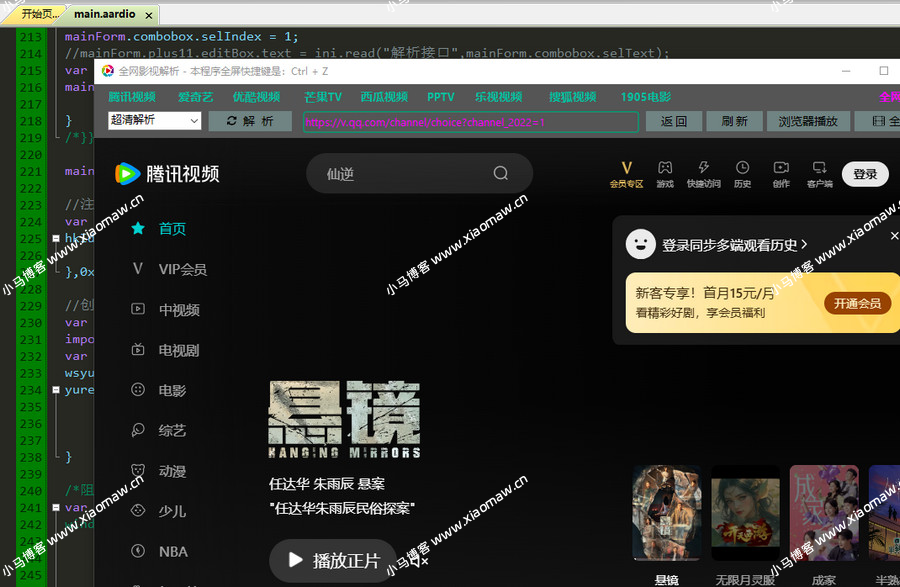
Task: Click the bear icon beside 动漫
Action: tap(138, 471)
